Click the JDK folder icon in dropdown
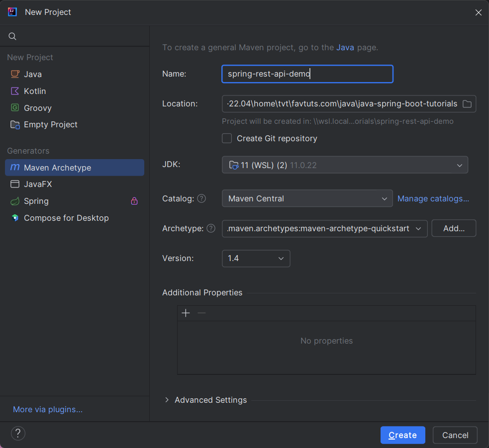489x448 pixels. (234, 165)
